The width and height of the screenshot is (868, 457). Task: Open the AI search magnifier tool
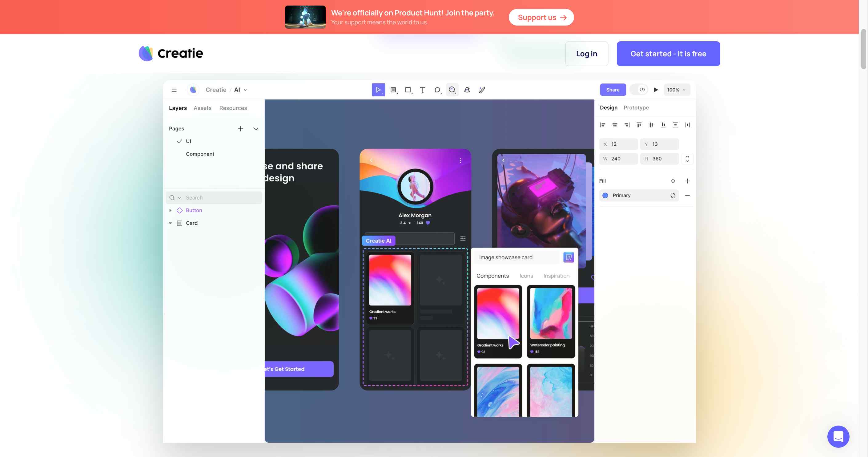click(x=452, y=90)
